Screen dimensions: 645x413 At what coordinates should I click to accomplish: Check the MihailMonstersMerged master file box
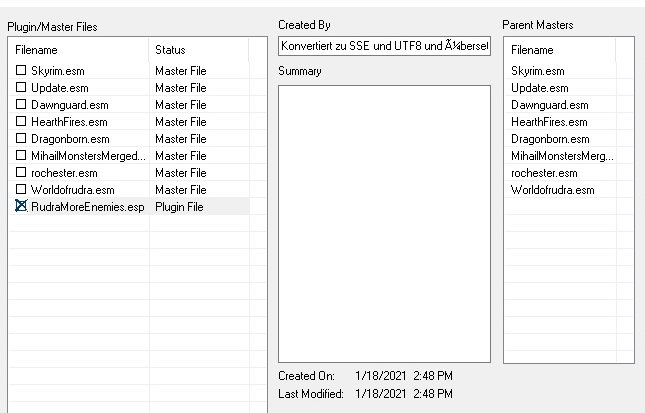point(21,156)
